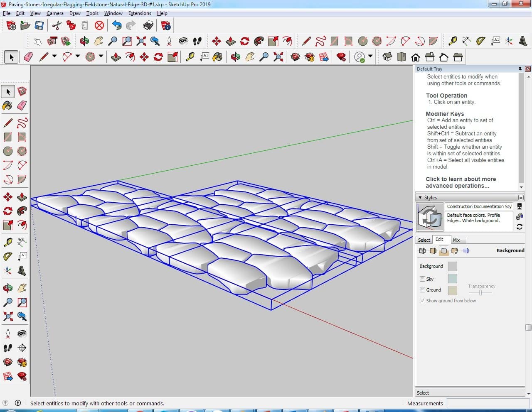Click the Print icon in the toolbar

148,26
